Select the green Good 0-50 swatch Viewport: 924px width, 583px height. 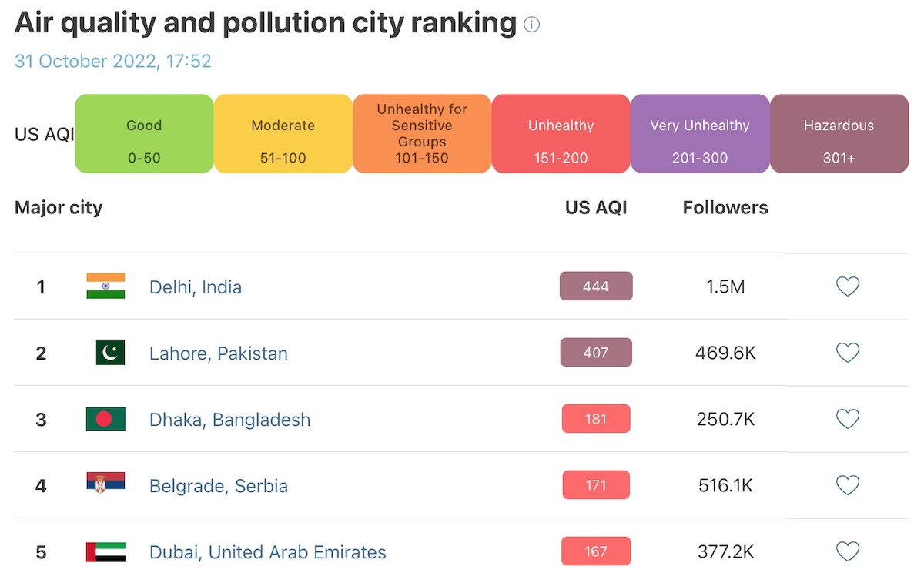pos(144,134)
